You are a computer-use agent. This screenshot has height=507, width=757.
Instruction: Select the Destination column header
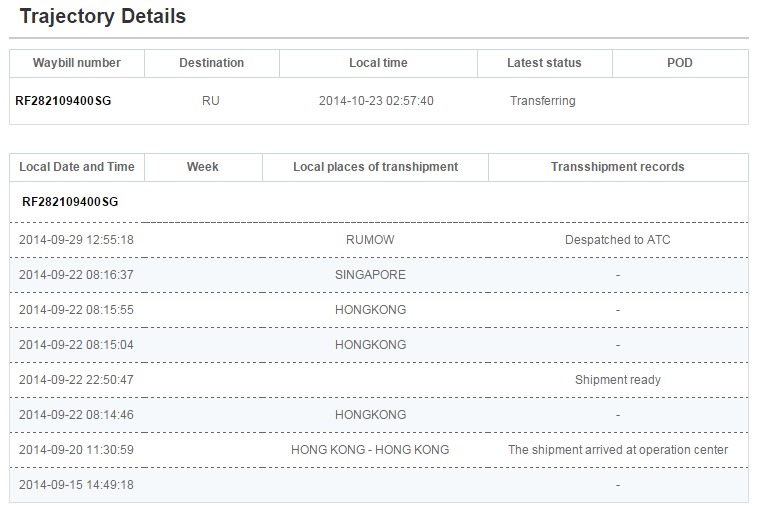[211, 63]
